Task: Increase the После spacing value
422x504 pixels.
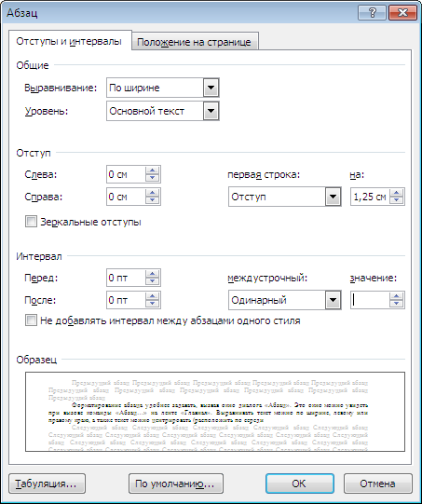Action: (x=153, y=296)
